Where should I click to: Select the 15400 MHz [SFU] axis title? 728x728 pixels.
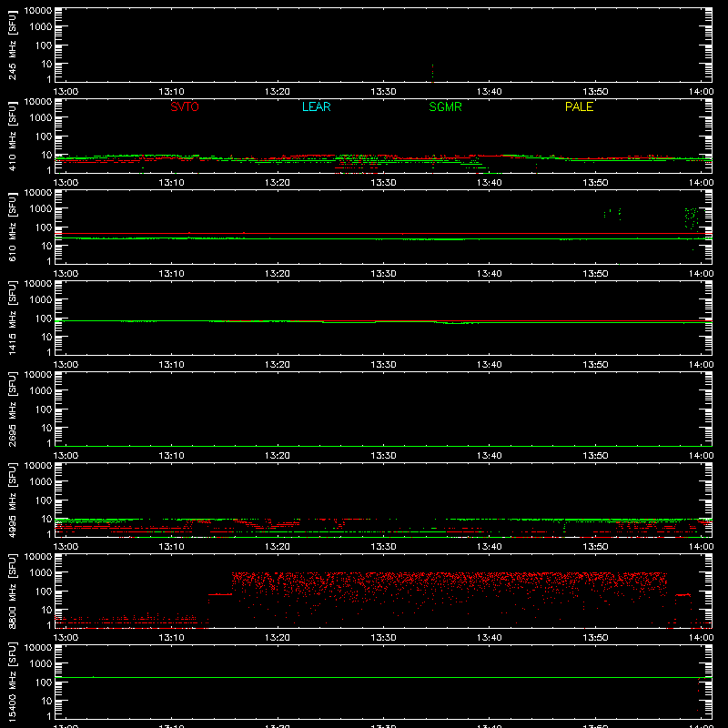pyautogui.click(x=13, y=682)
